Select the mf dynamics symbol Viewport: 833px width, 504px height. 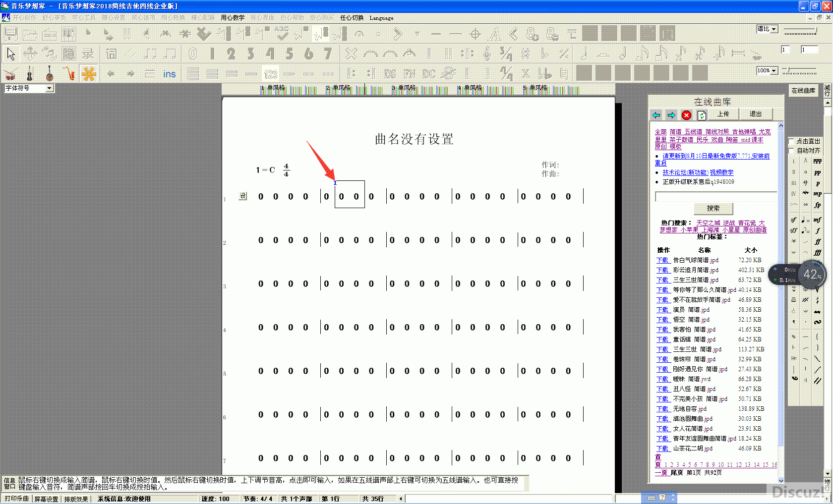pyautogui.click(x=818, y=220)
